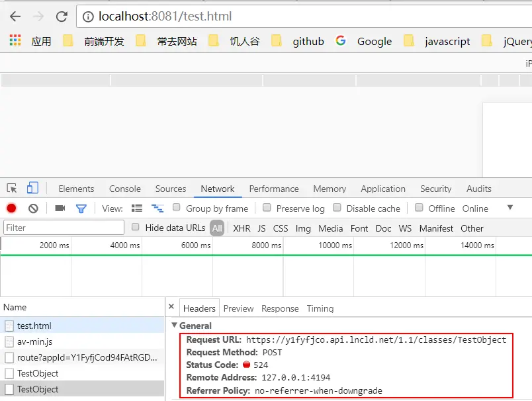Filter requests by Font
Viewport: 532px width, 401px height.
click(359, 228)
